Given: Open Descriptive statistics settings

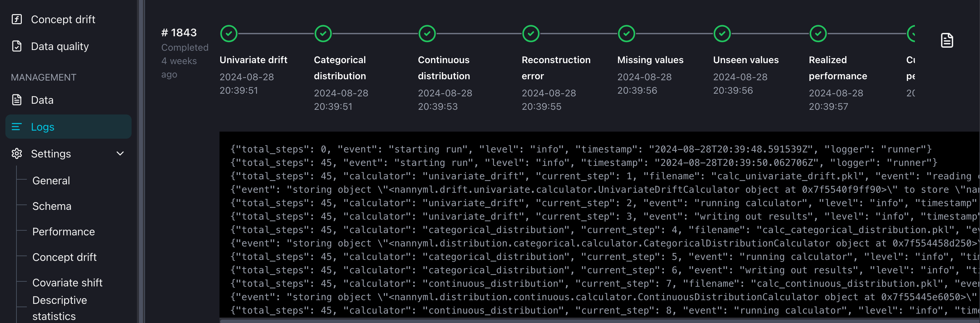Looking at the screenshot, I should (59, 308).
